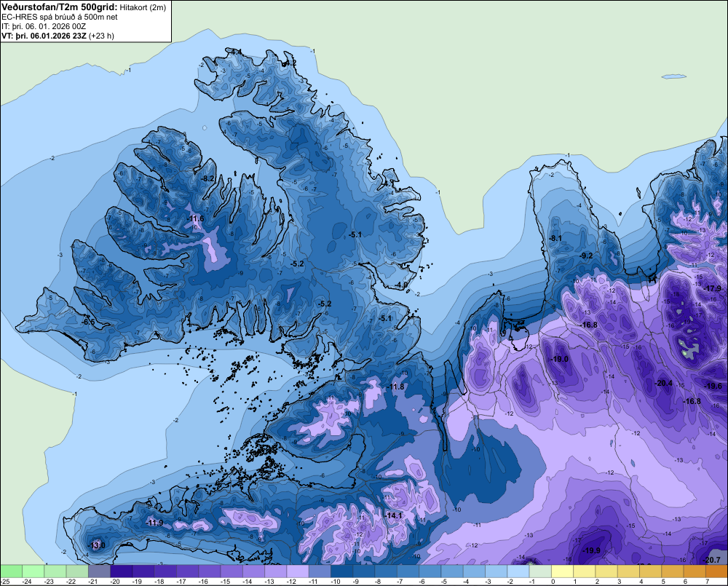Pick the purple -16 legend swatch
Screen dimensions: 728x586
[210, 571]
